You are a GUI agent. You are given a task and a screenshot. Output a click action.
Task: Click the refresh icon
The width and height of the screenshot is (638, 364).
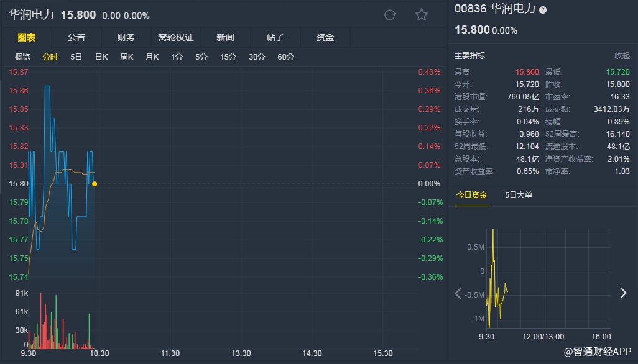(390, 15)
